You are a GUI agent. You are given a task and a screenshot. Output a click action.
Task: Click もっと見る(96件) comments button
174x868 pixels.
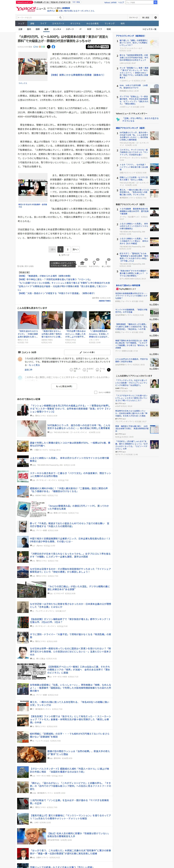tap(64, 386)
